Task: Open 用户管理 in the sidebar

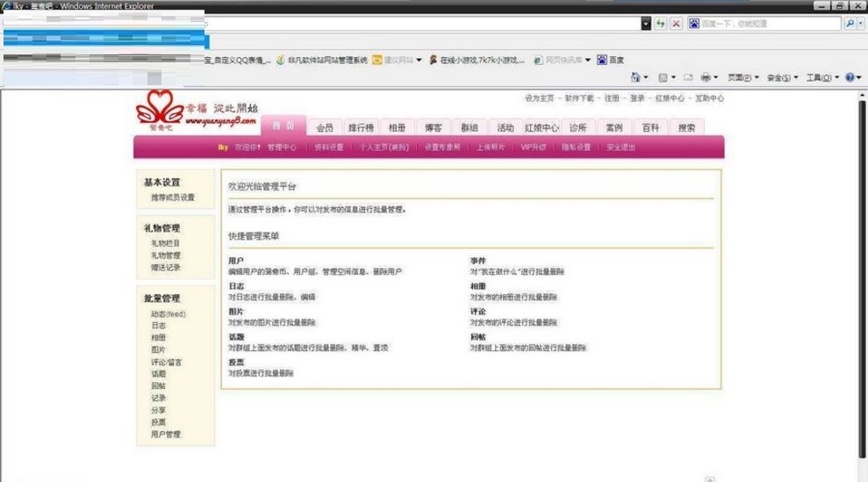Action: 165,435
